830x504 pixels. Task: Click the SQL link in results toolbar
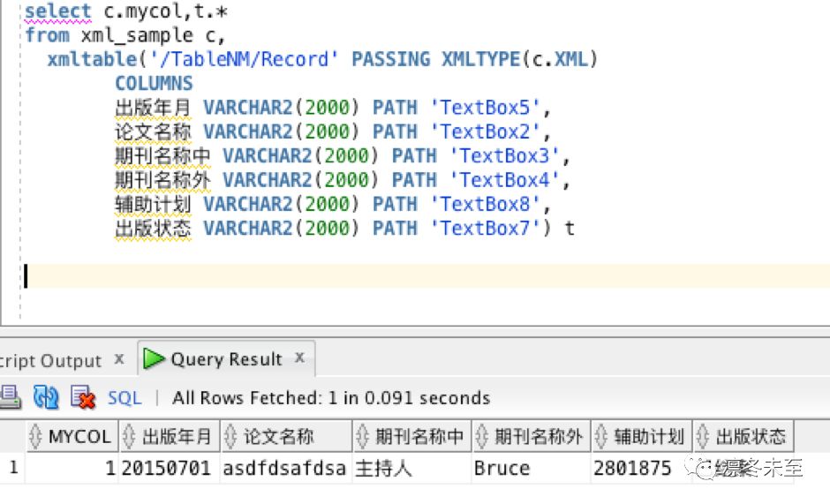[124, 397]
